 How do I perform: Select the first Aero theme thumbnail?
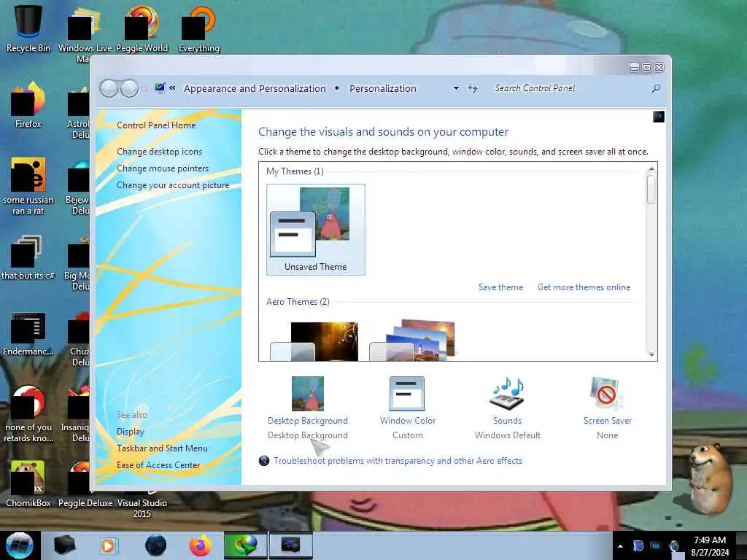click(314, 341)
